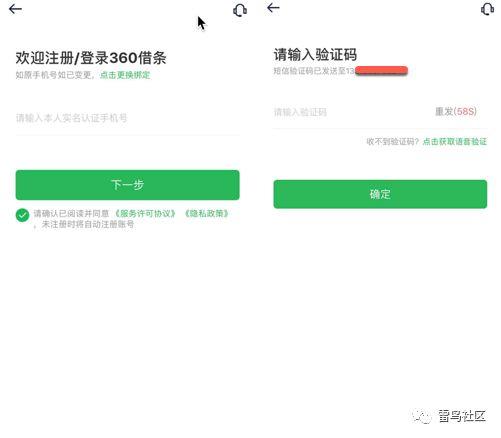
Task: Click the 请输入验证码 title text
Action: click(315, 55)
